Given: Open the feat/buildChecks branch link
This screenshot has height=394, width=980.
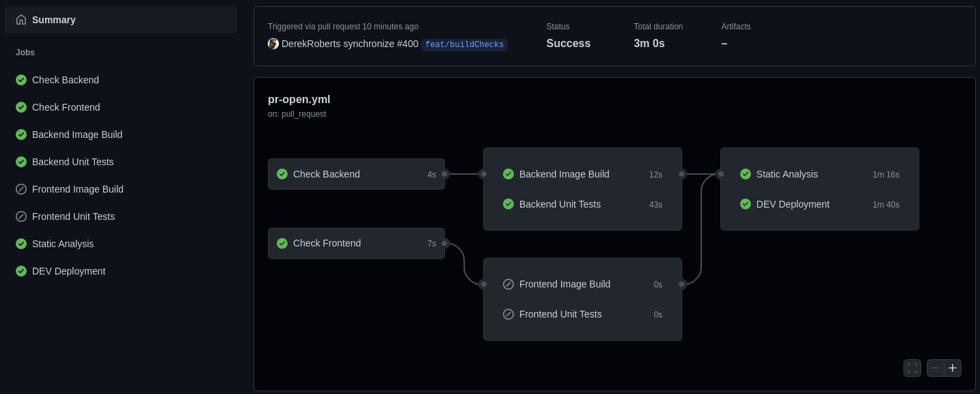Looking at the screenshot, I should click(464, 44).
